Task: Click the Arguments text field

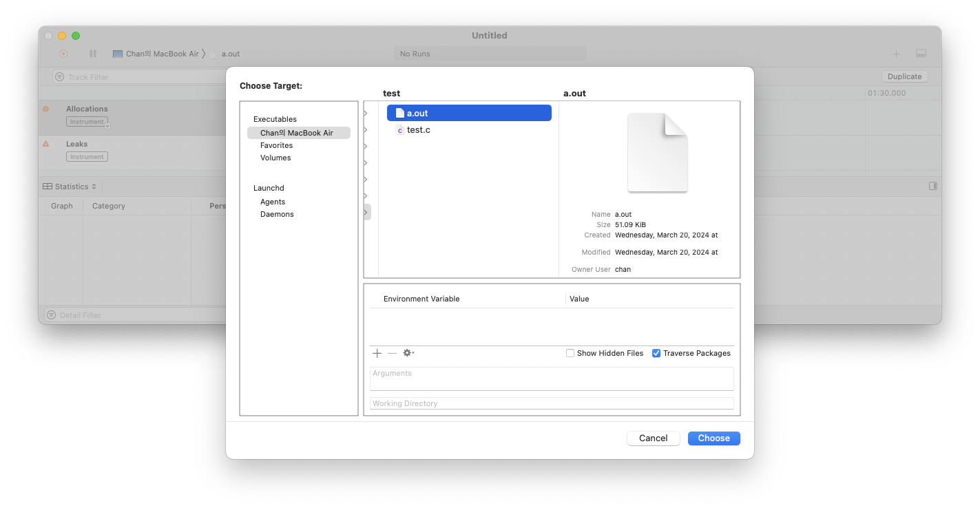Action: 552,379
